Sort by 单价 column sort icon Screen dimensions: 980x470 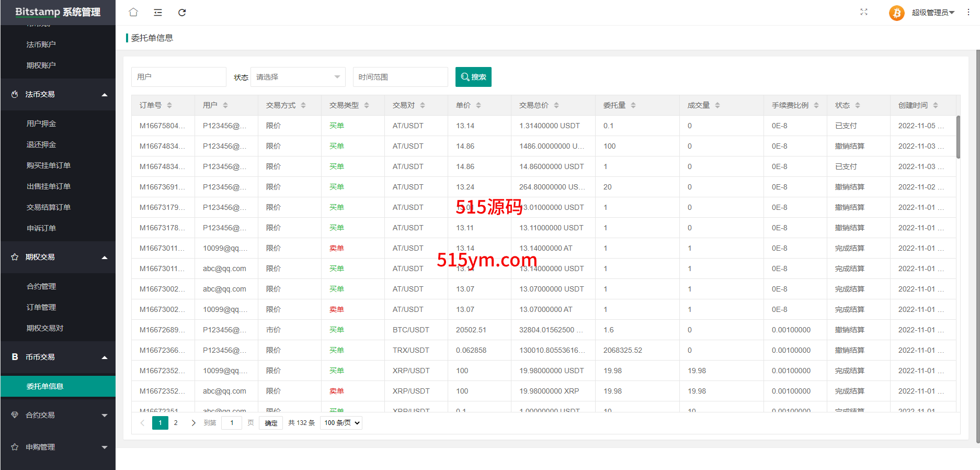(478, 105)
